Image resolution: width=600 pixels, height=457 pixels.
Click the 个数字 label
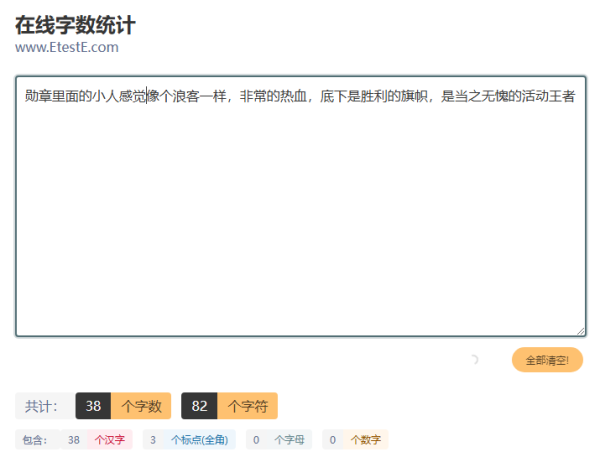pyautogui.click(x=366, y=440)
